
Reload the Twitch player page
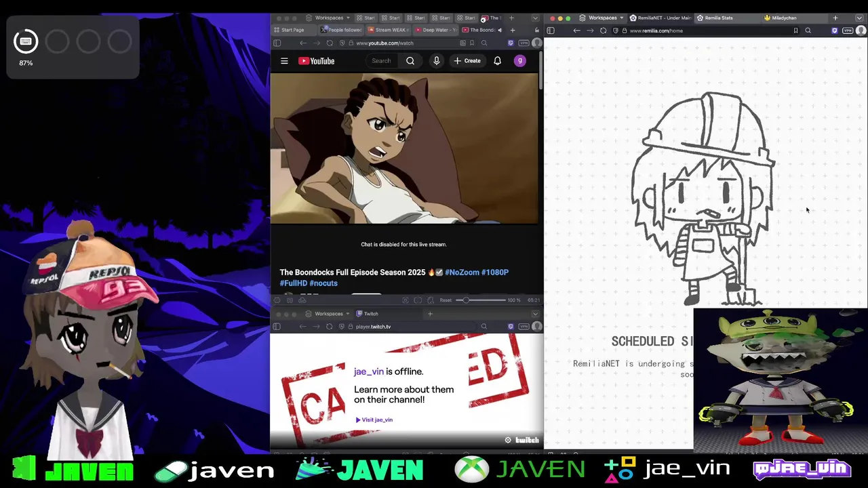[x=330, y=327]
